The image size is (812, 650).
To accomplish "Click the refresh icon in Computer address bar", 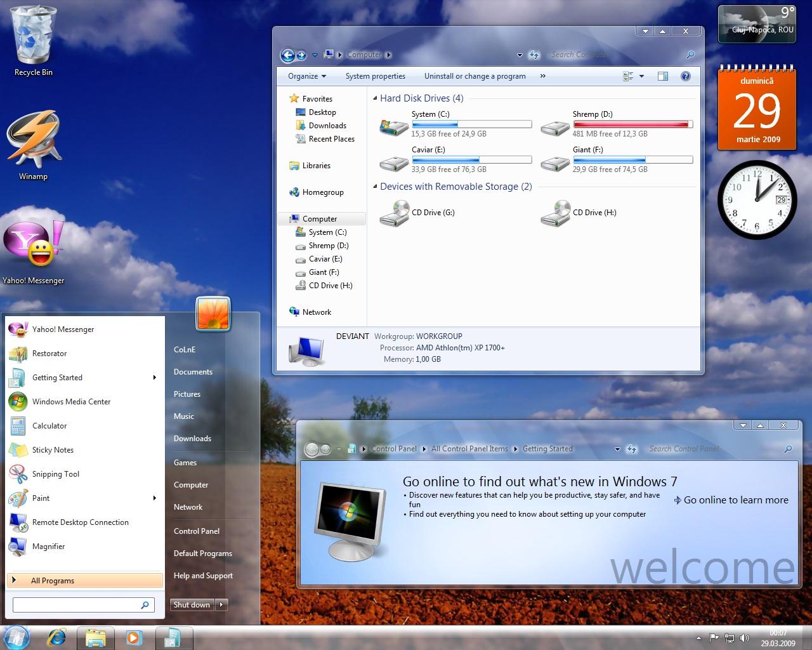I will coord(534,55).
